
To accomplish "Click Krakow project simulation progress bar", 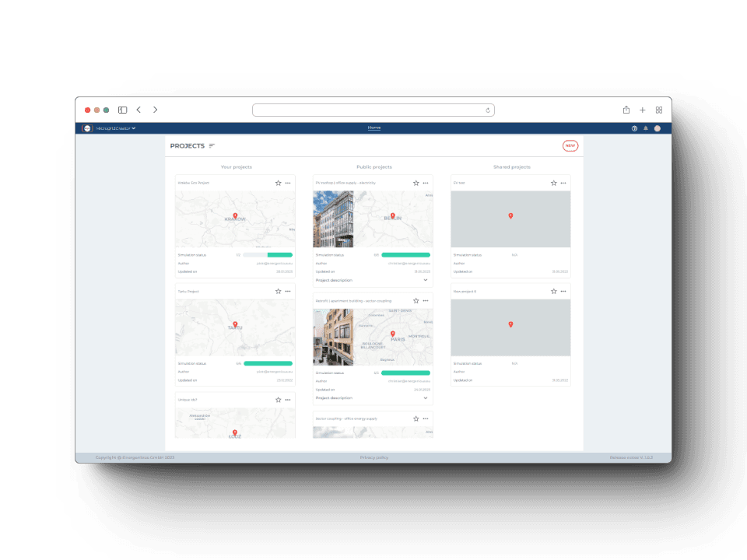I will 268,254.
